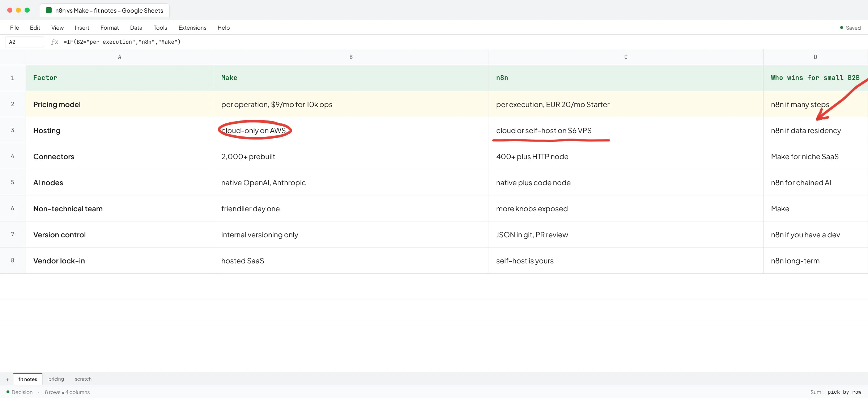The height and width of the screenshot is (398, 868).
Task: Select row 2 header
Action: coord(13,104)
